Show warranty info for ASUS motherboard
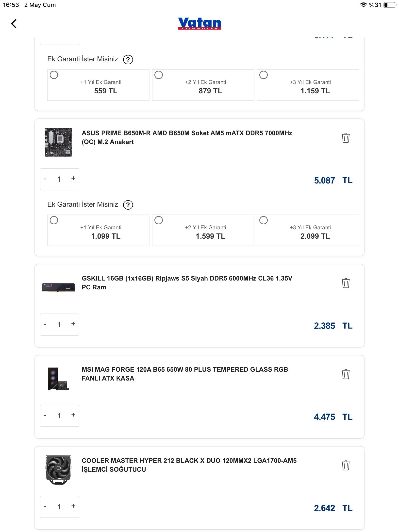Screen dimensions: 399x532 (128, 205)
